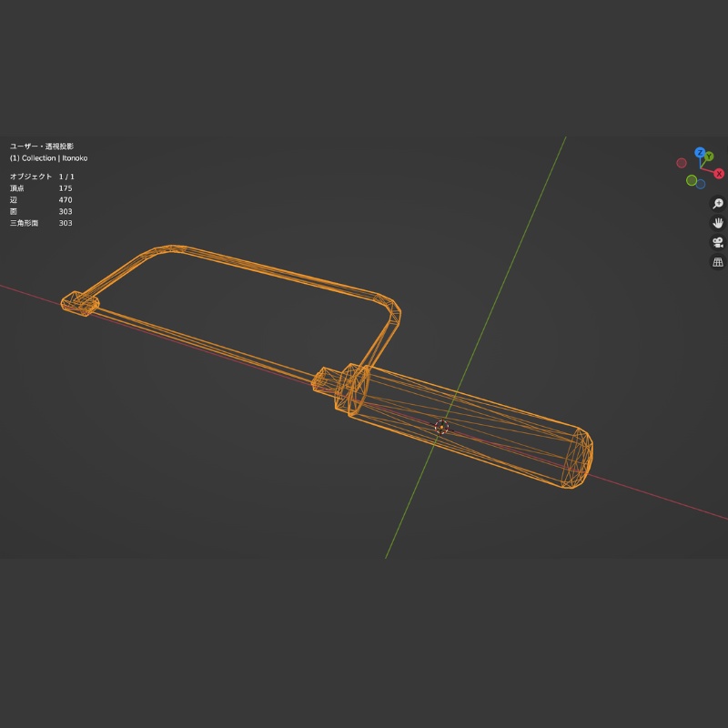Image resolution: width=728 pixels, height=728 pixels.
Task: Click the negative Y axis gizmo circle
Action: tap(692, 180)
